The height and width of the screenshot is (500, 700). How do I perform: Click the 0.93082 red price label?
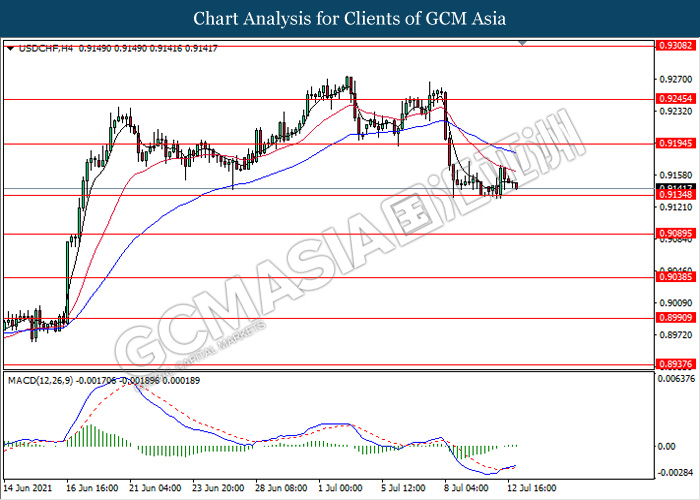675,46
